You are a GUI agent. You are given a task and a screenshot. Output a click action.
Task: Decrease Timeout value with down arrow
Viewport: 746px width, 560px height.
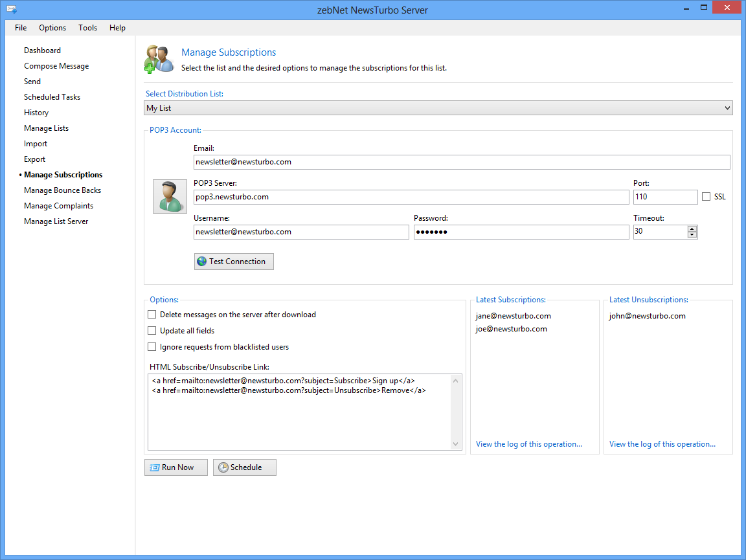click(x=692, y=235)
